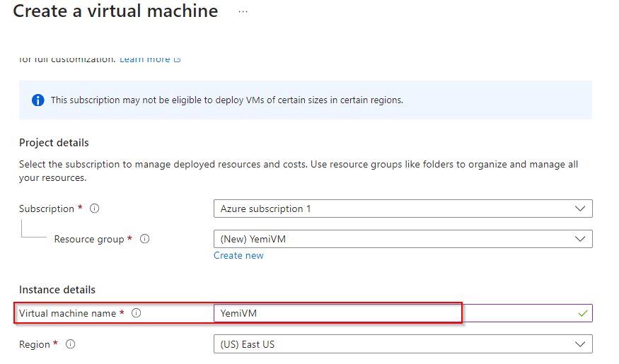The image size is (619, 364).
Task: Click the blue info icon in the banner
Action: point(38,100)
